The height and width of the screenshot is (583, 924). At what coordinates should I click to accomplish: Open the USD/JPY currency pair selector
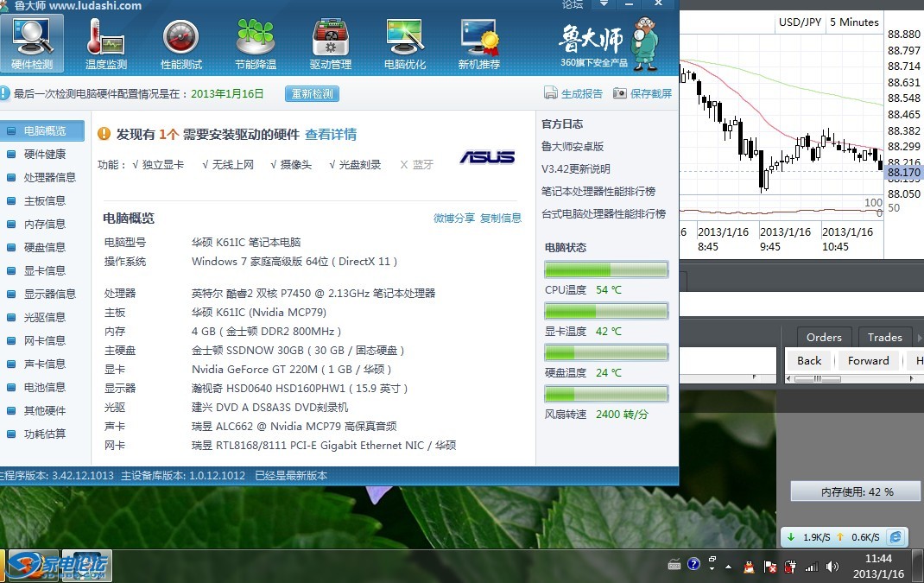click(799, 22)
